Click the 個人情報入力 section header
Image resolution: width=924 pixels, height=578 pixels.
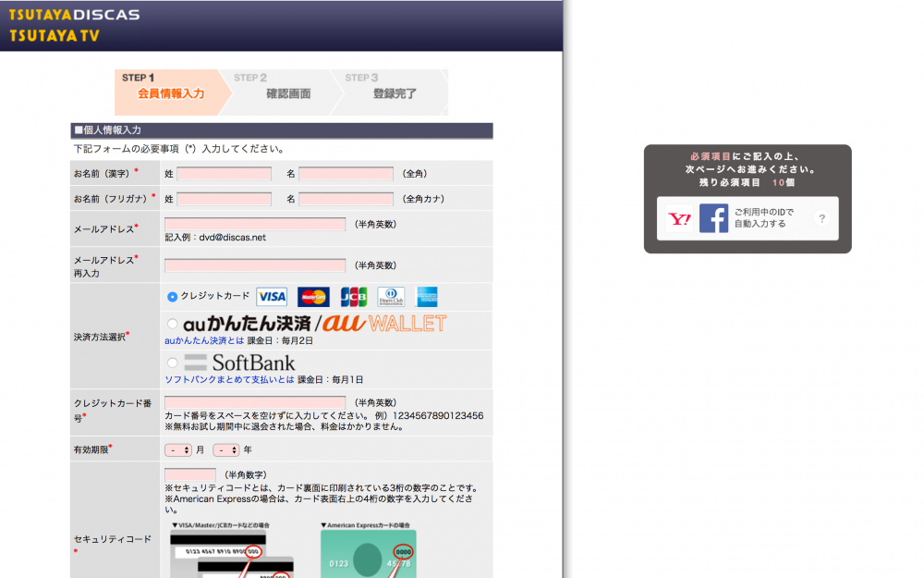pyautogui.click(x=282, y=130)
